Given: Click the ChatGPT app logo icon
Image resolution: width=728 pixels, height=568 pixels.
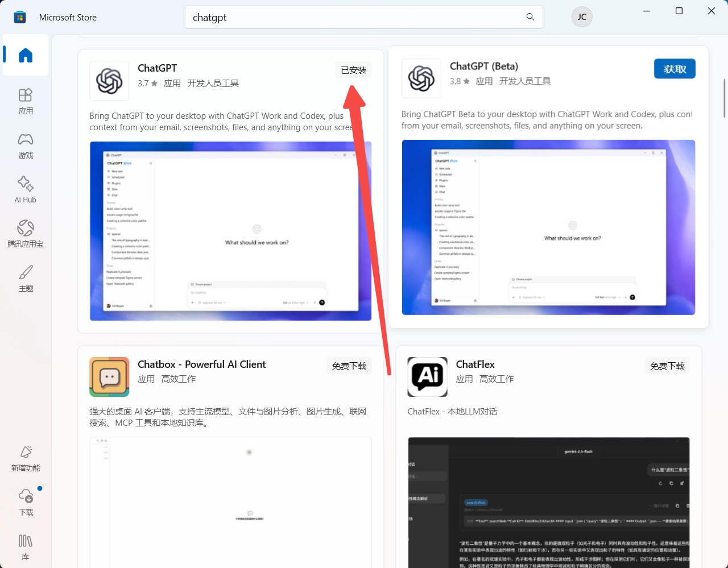Looking at the screenshot, I should coord(109,81).
